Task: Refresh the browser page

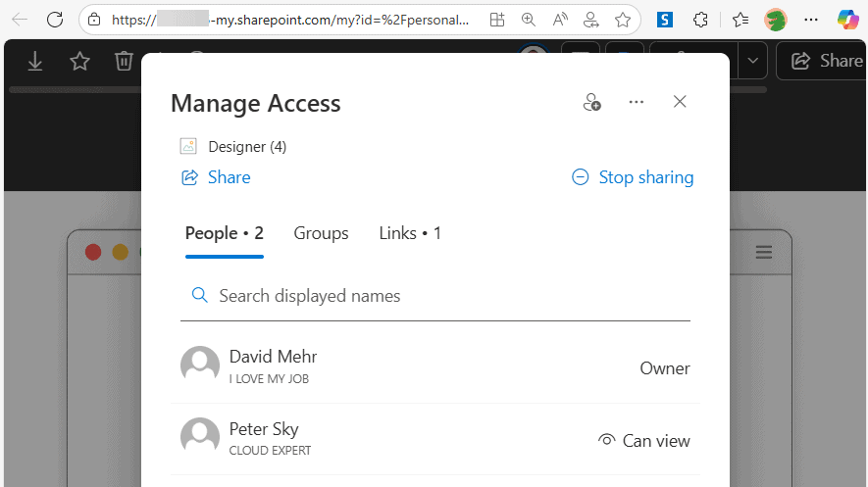Action: [55, 19]
